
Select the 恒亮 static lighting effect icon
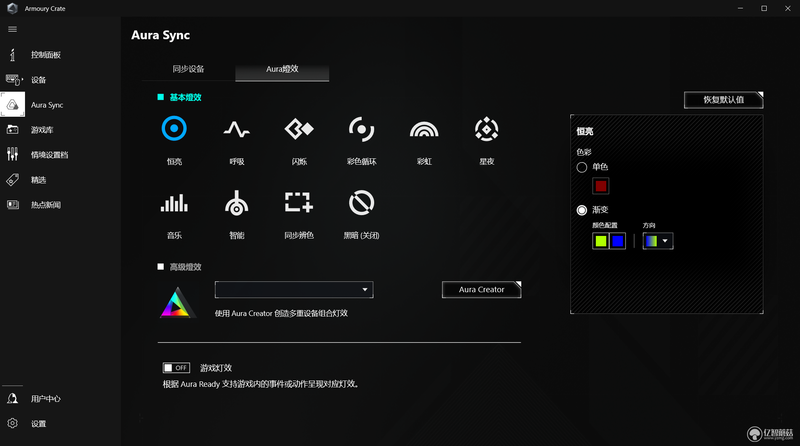(174, 129)
